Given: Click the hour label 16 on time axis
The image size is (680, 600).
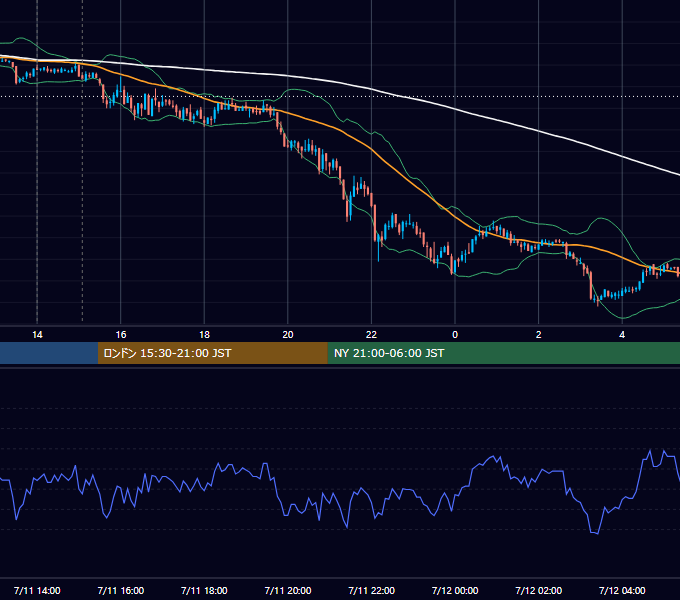Looking at the screenshot, I should point(121,335).
